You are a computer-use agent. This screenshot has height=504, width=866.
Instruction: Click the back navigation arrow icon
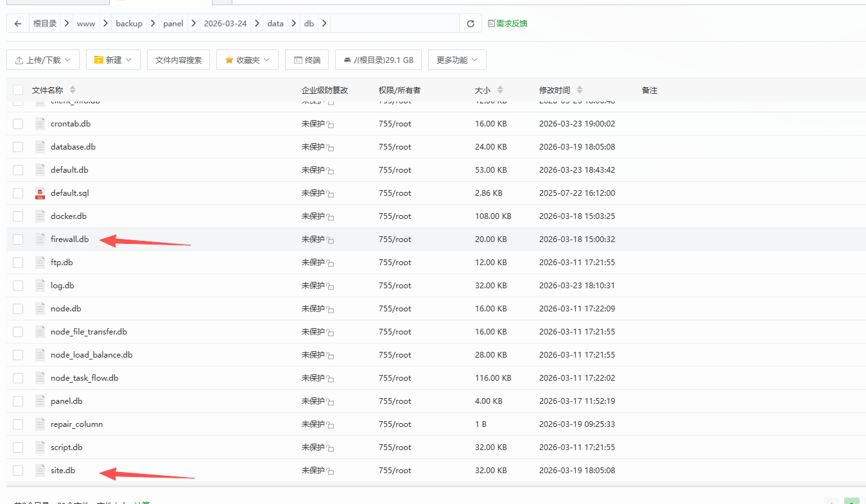(17, 23)
